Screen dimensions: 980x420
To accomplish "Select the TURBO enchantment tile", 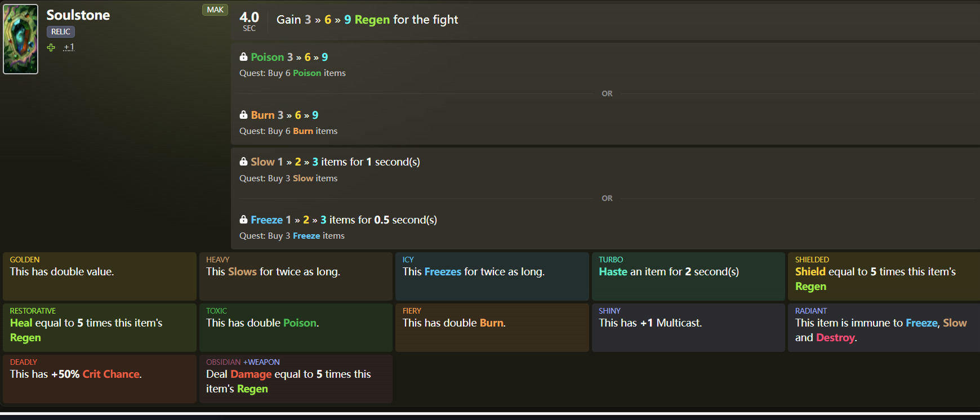I will pos(688,276).
